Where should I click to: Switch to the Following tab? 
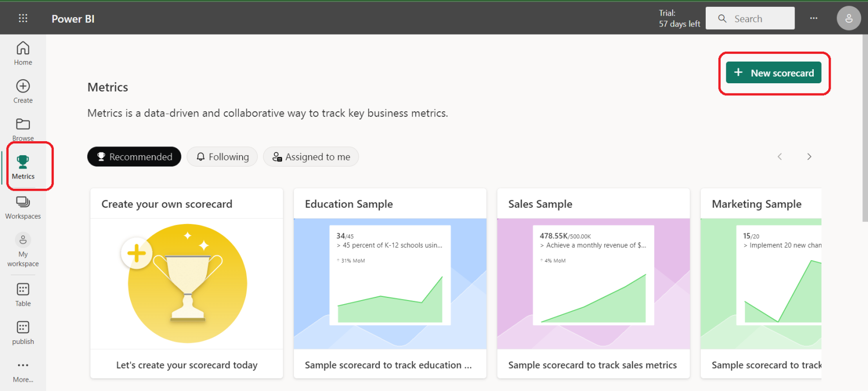point(222,157)
